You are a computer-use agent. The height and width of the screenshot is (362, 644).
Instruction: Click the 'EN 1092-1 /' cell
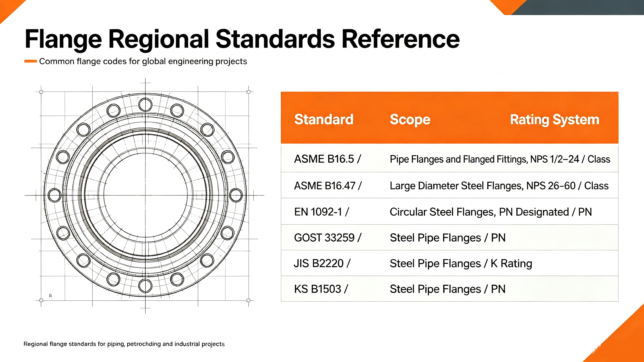pos(321,212)
